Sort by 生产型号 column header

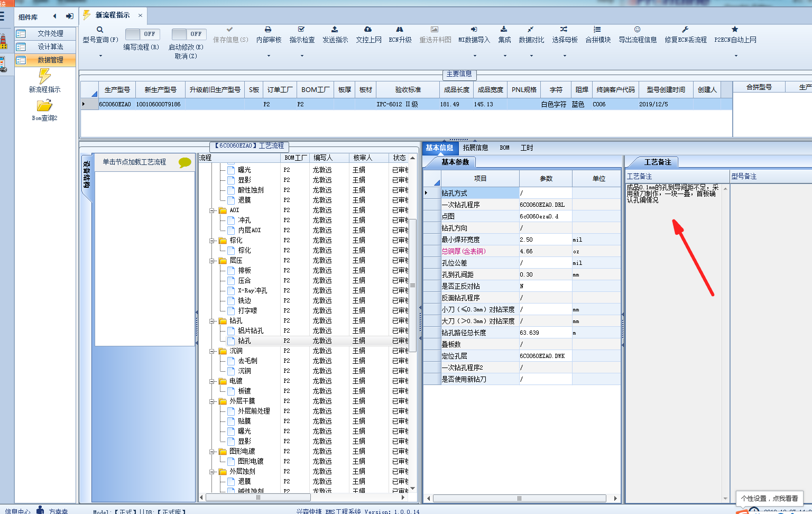(117, 89)
